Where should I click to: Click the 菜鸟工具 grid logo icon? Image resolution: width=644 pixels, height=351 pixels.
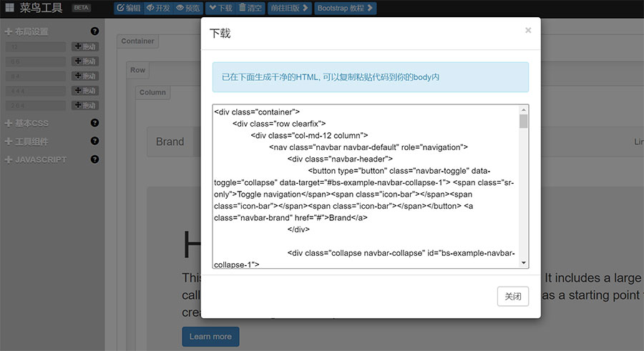9,9
